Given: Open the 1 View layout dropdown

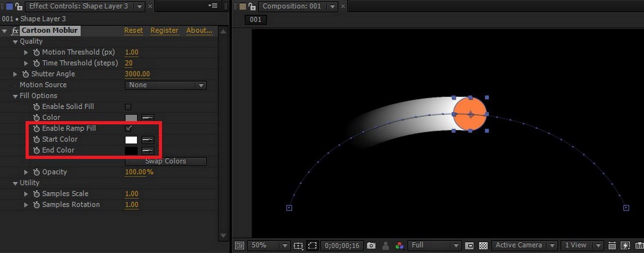Looking at the screenshot, I should (582, 246).
